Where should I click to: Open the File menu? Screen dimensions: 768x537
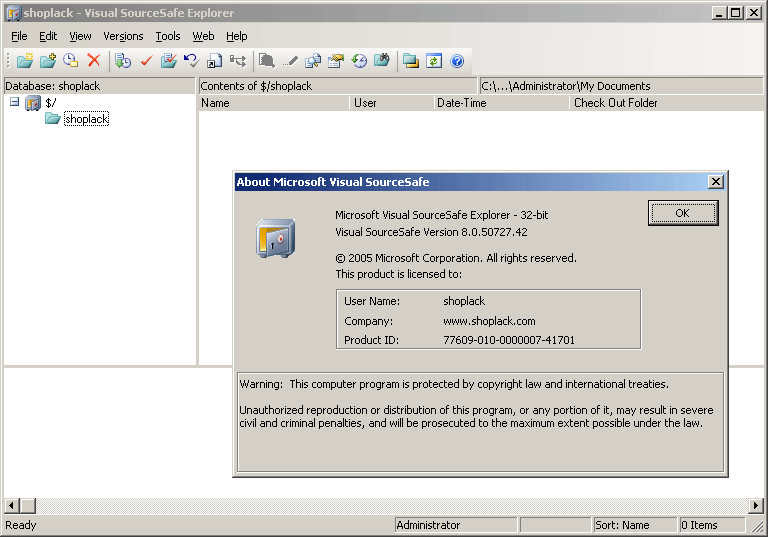pos(19,36)
